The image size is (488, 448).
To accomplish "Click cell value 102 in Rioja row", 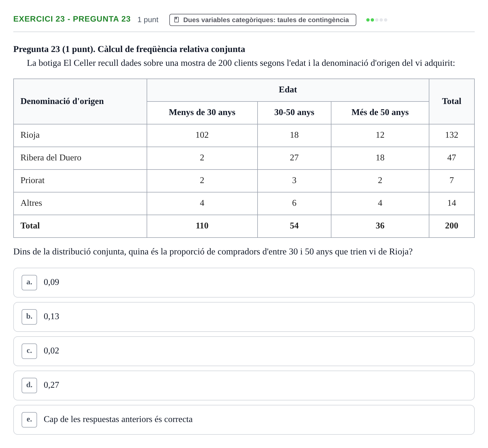I will click(202, 135).
